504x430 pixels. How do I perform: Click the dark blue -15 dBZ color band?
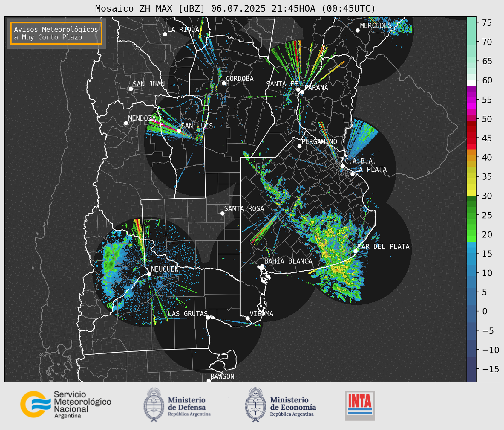(x=471, y=369)
